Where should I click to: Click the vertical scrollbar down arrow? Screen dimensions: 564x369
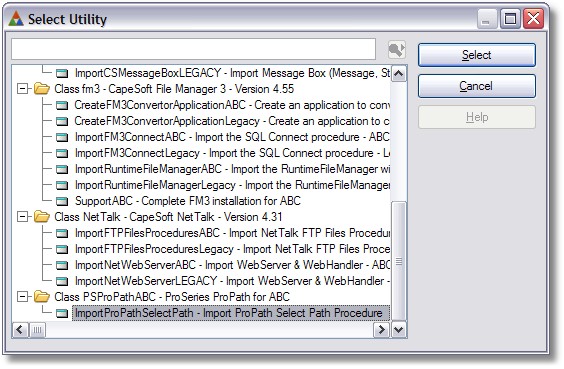click(x=399, y=329)
